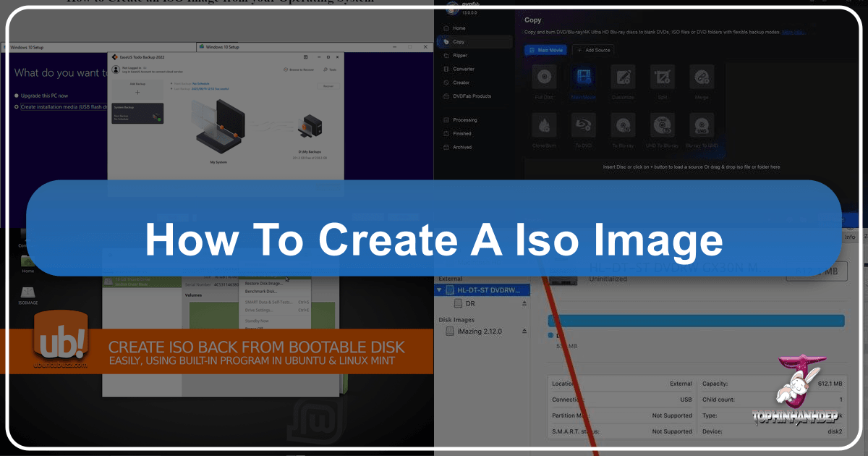The height and width of the screenshot is (456, 868).
Task: Choose the Merge mode icon
Action: coord(700,77)
